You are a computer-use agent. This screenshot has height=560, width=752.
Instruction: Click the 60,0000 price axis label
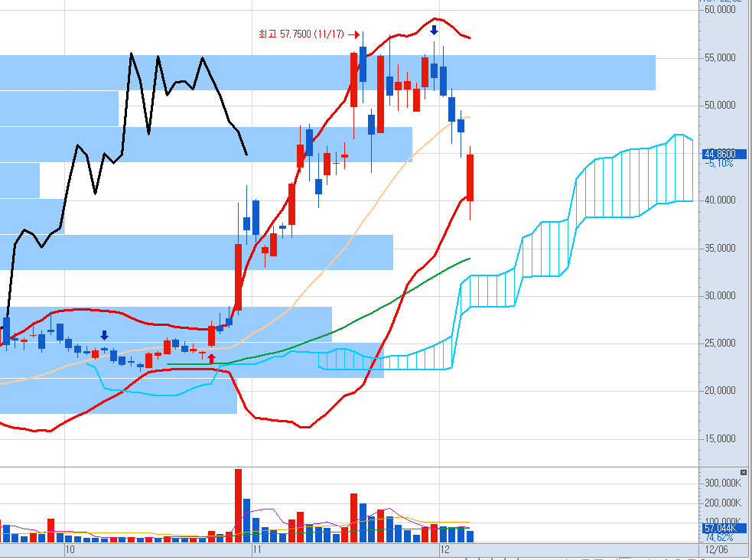[720, 10]
